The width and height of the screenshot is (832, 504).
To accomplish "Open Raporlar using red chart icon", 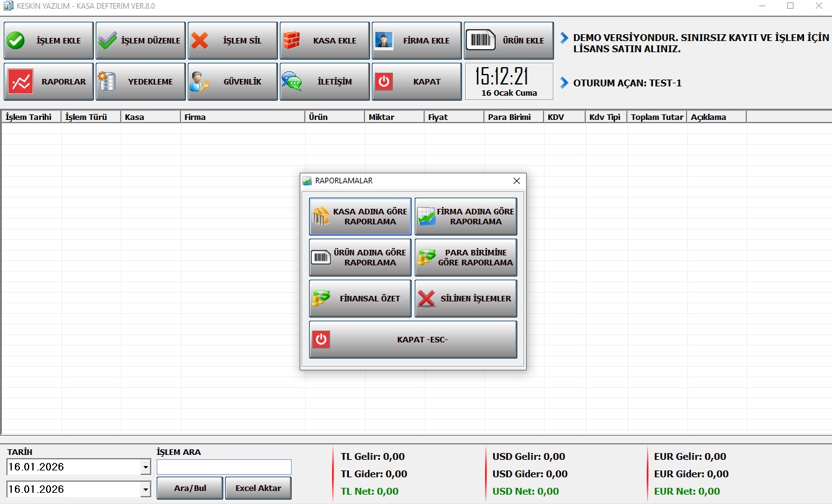I will click(x=19, y=81).
